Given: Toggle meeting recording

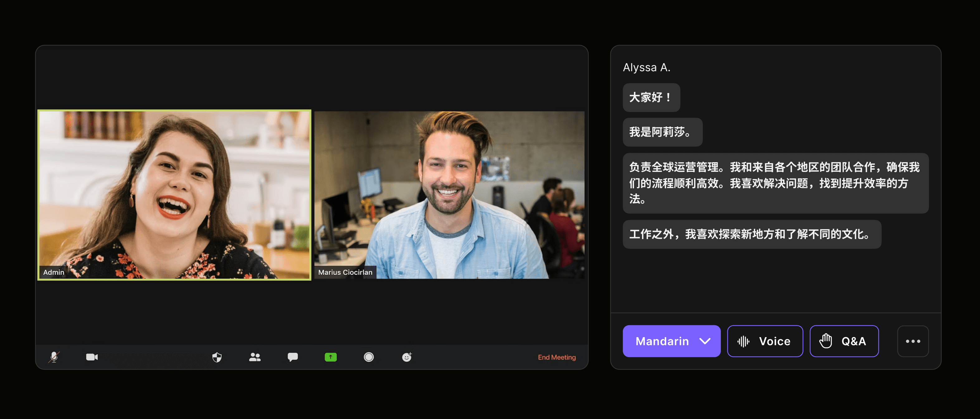Looking at the screenshot, I should pyautogui.click(x=369, y=357).
